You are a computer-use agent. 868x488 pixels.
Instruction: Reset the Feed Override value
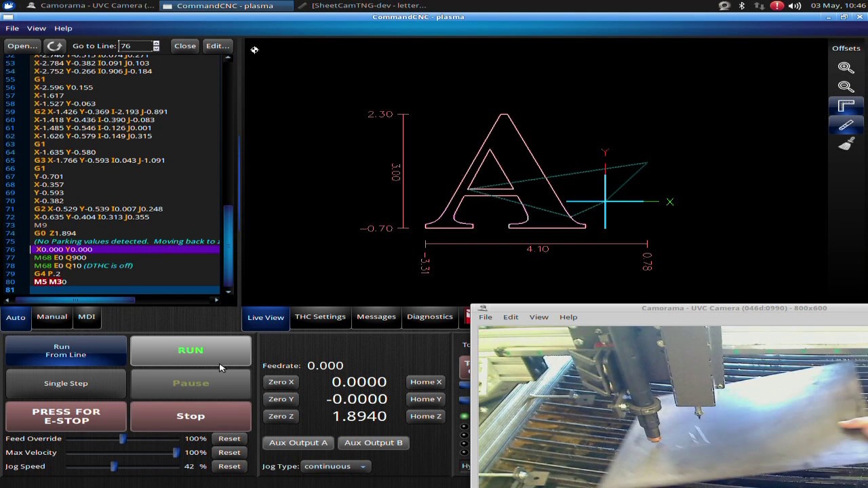229,439
